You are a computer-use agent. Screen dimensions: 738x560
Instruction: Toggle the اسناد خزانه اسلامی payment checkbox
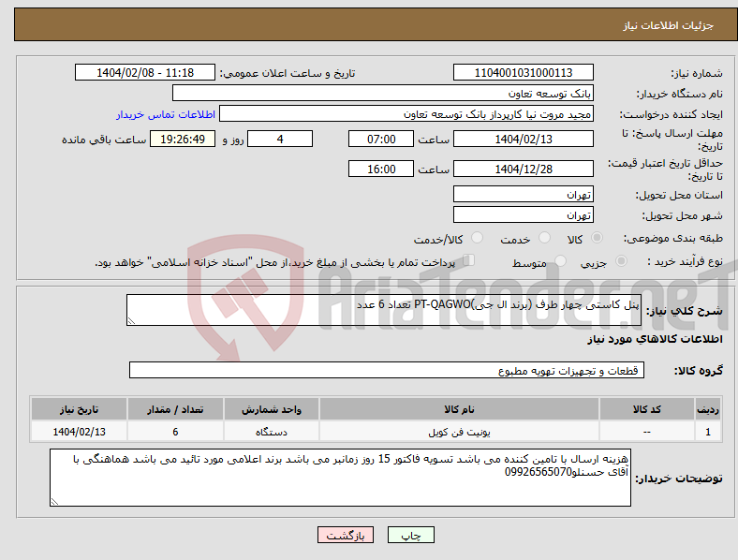(469, 260)
